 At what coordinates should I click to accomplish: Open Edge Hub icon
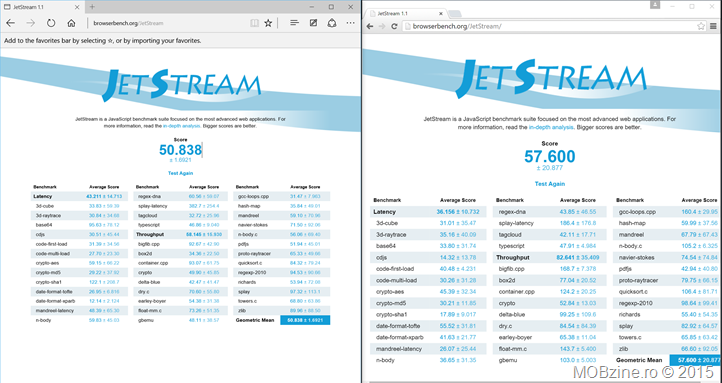[295, 23]
